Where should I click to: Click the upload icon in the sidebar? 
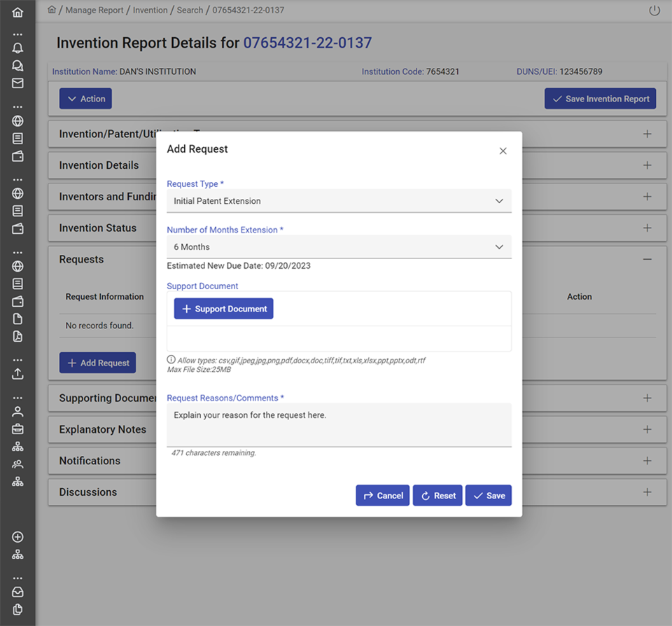click(17, 373)
